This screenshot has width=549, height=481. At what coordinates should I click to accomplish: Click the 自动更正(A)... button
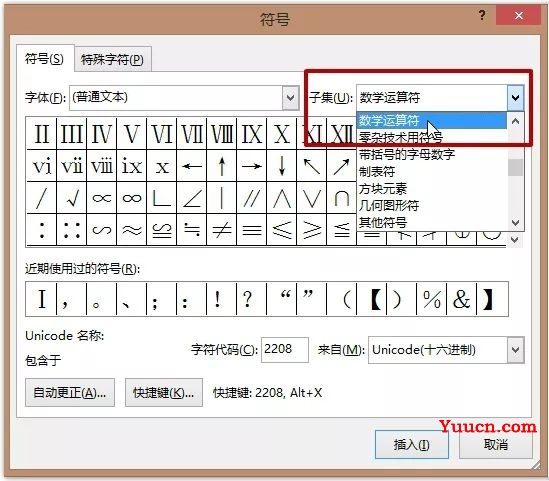(70, 392)
